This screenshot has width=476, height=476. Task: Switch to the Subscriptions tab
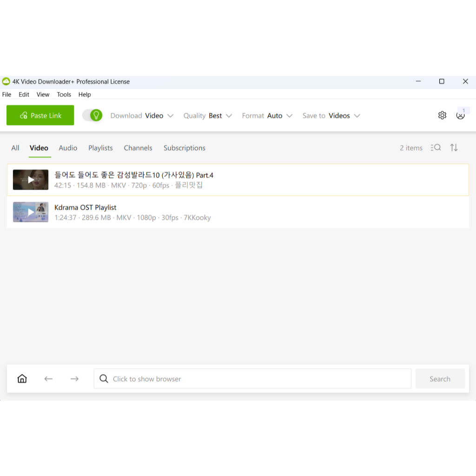pyautogui.click(x=184, y=148)
